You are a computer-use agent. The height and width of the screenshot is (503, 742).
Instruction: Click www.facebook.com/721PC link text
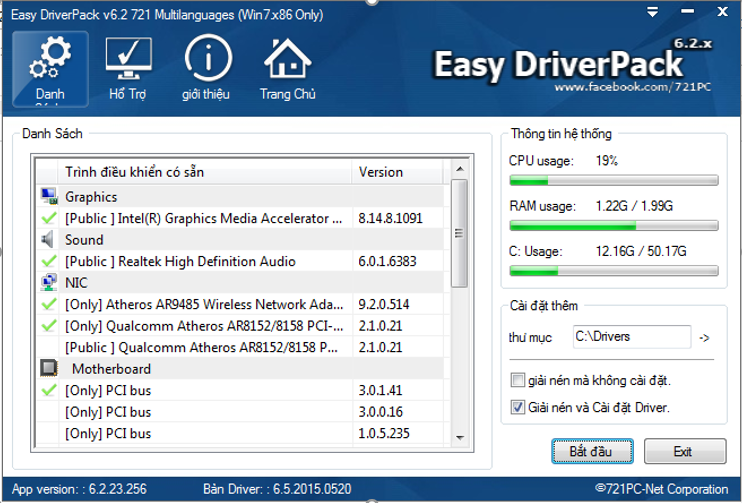point(633,87)
